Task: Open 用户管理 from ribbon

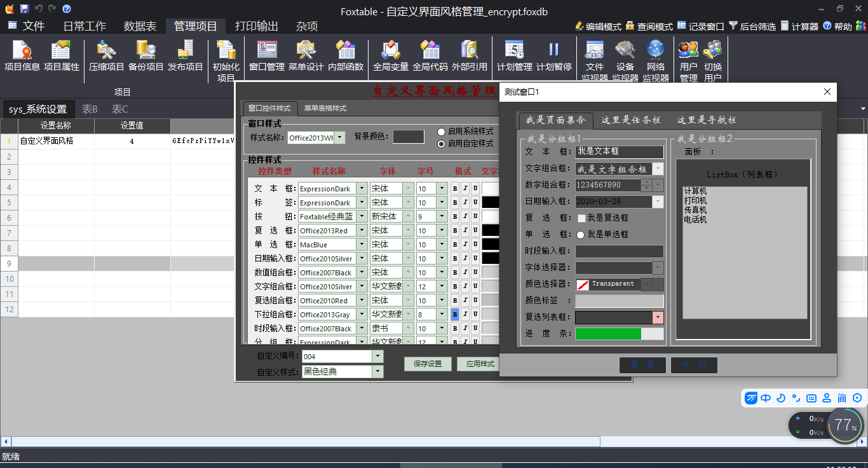Action: pos(688,62)
